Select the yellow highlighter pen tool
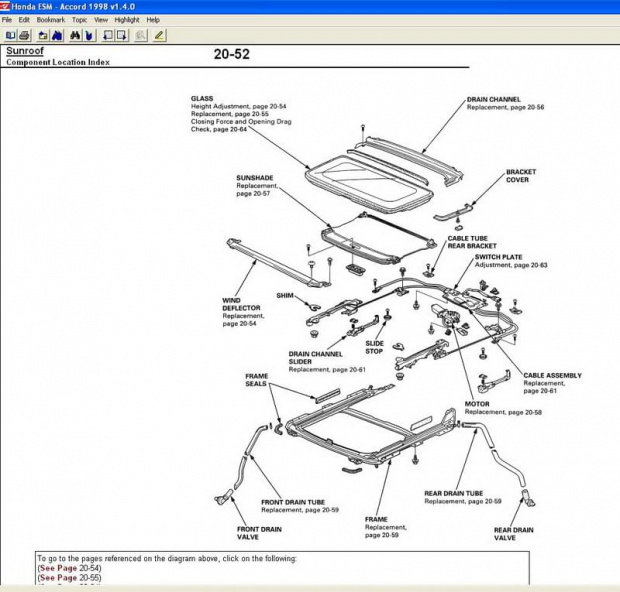This screenshot has width=620, height=592. point(159,36)
